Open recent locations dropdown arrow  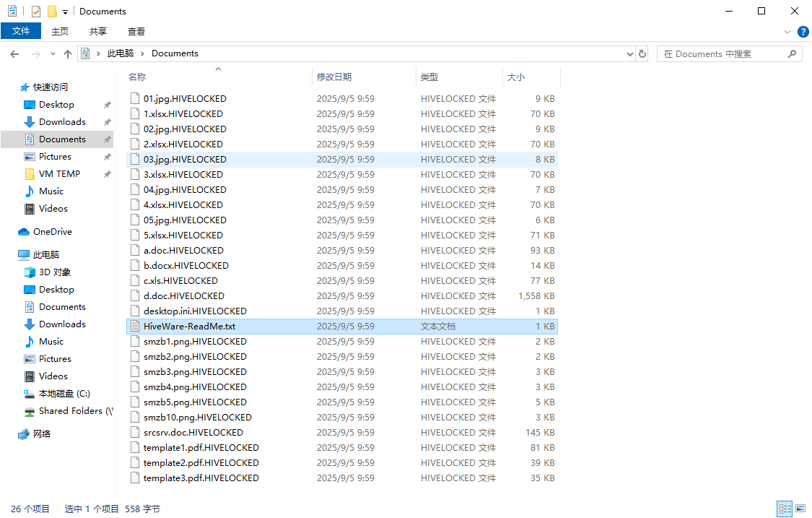click(x=53, y=54)
